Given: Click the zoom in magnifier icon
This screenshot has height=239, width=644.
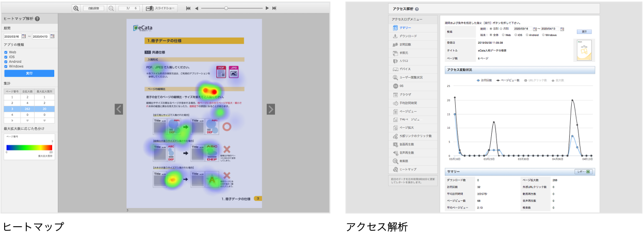Looking at the screenshot, I should [x=76, y=8].
